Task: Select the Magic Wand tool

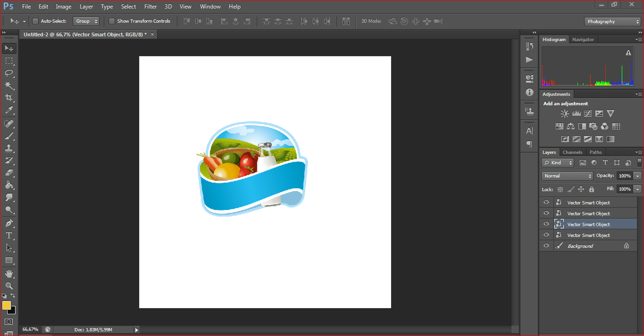Action: (x=9, y=85)
